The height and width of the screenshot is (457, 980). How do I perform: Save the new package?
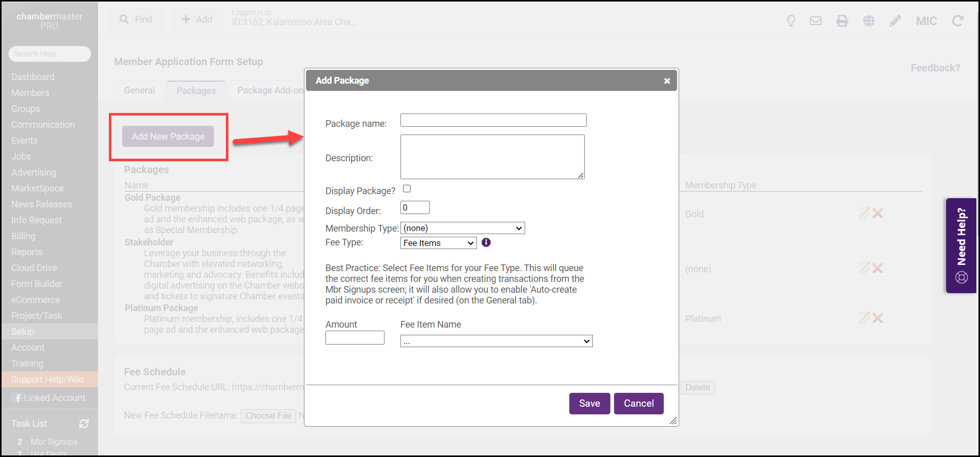pos(589,404)
